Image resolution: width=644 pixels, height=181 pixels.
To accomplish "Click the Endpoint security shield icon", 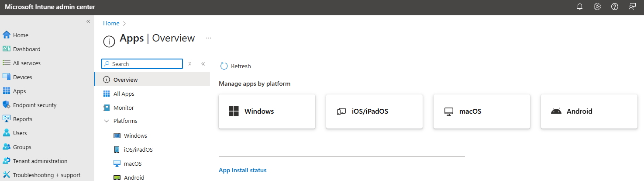I will point(7,105).
